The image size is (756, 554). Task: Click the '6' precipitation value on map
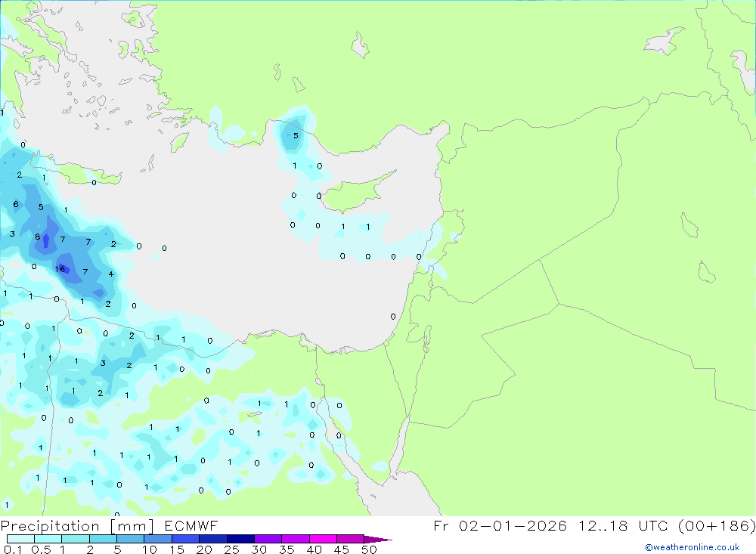click(x=16, y=204)
